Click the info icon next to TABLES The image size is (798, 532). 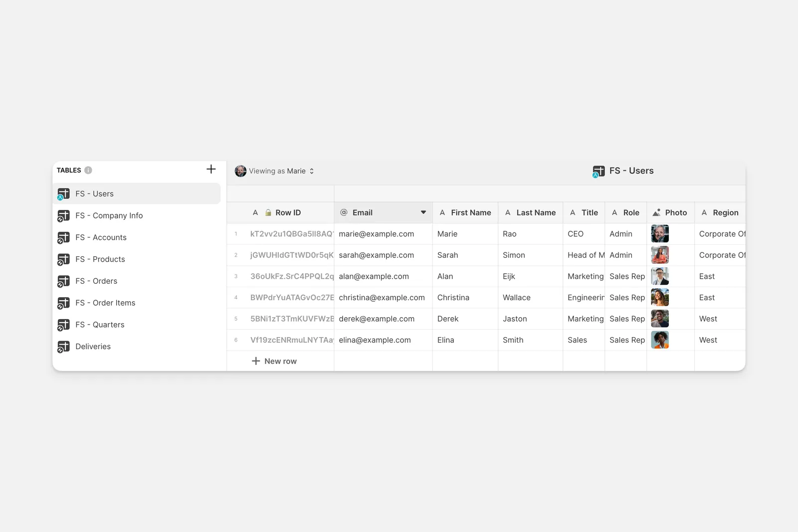[88, 170]
